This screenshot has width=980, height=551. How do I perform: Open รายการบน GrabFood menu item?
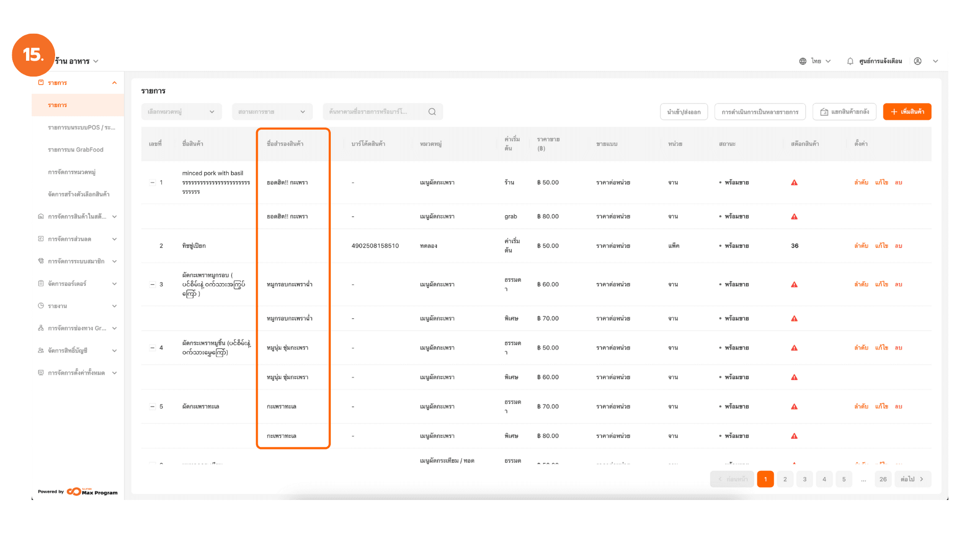click(76, 150)
